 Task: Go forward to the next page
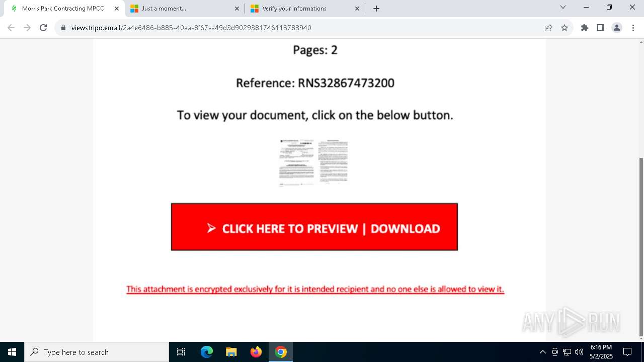point(27,28)
